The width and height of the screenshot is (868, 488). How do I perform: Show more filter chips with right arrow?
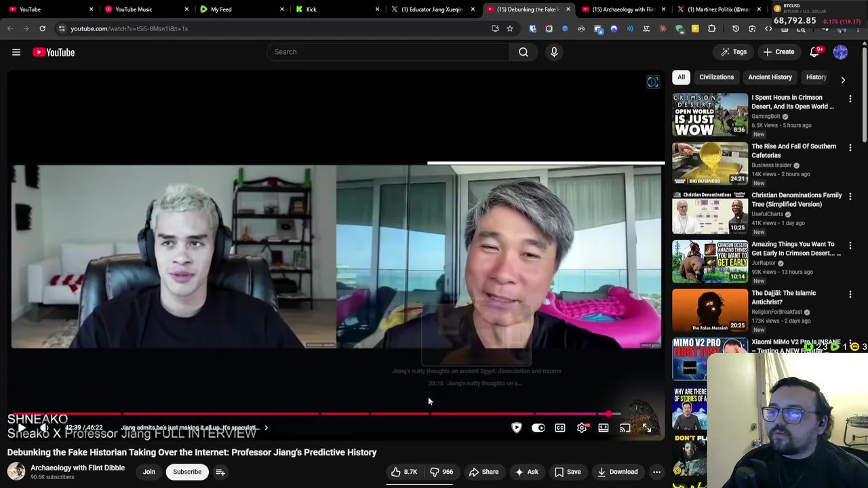coord(843,80)
